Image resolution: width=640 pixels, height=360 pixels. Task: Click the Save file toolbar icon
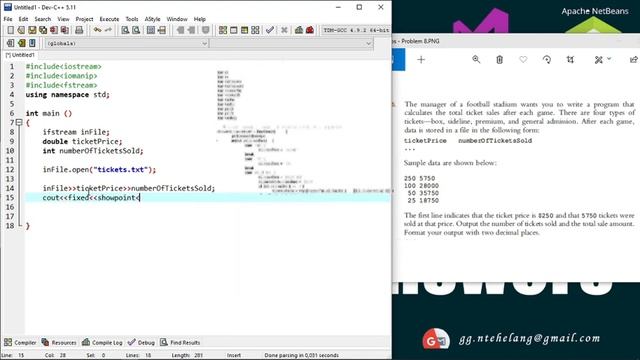pos(32,30)
